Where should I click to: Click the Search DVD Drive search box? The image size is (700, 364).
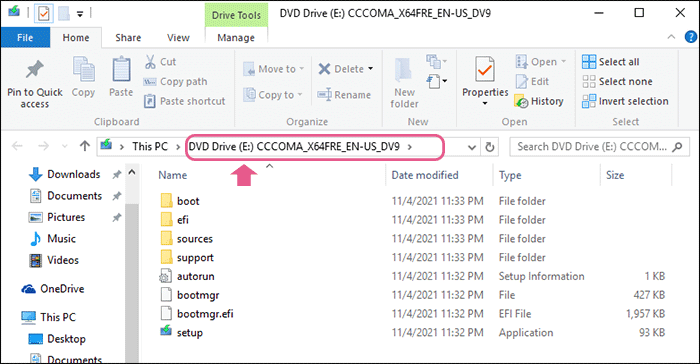click(599, 146)
